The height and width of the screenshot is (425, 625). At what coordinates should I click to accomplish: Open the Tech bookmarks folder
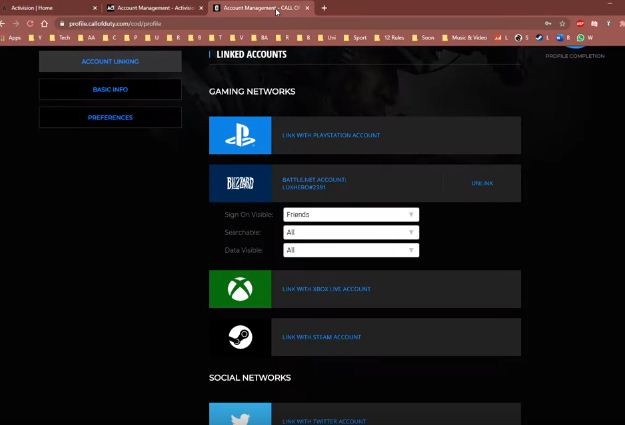60,38
